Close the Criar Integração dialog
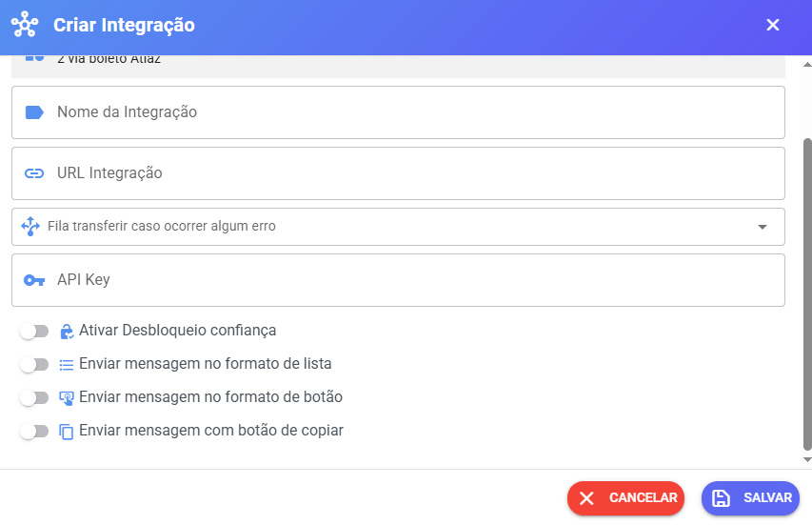 [773, 25]
